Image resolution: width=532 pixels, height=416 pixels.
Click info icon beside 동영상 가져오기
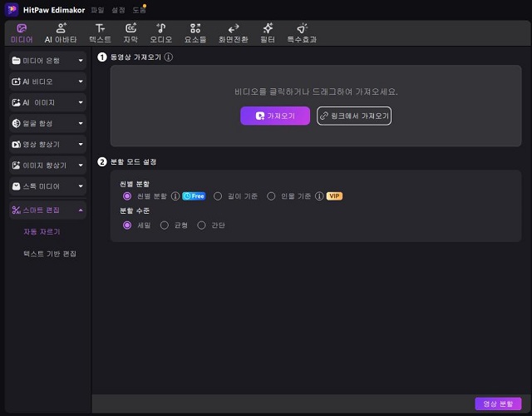point(168,57)
